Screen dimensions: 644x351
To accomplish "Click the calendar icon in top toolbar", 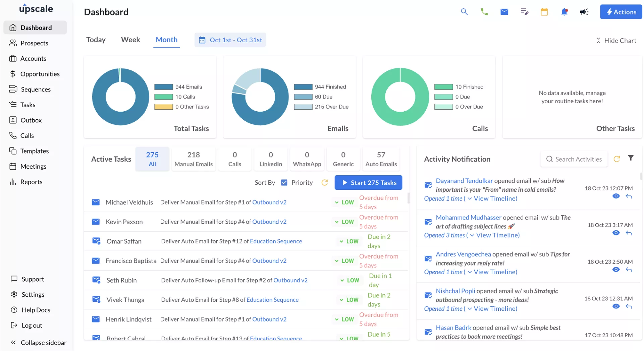I will 544,12.
